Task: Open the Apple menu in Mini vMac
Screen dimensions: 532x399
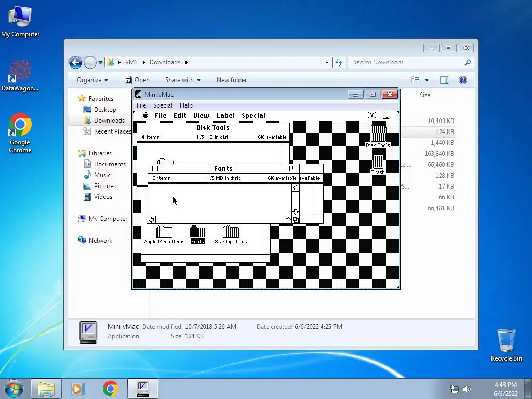Action: point(145,115)
